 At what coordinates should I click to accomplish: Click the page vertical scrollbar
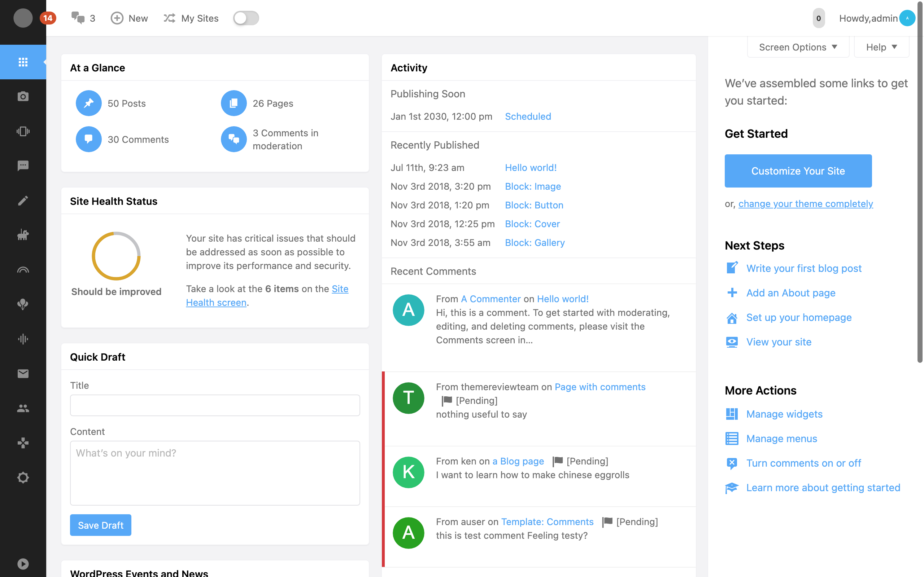(919, 183)
